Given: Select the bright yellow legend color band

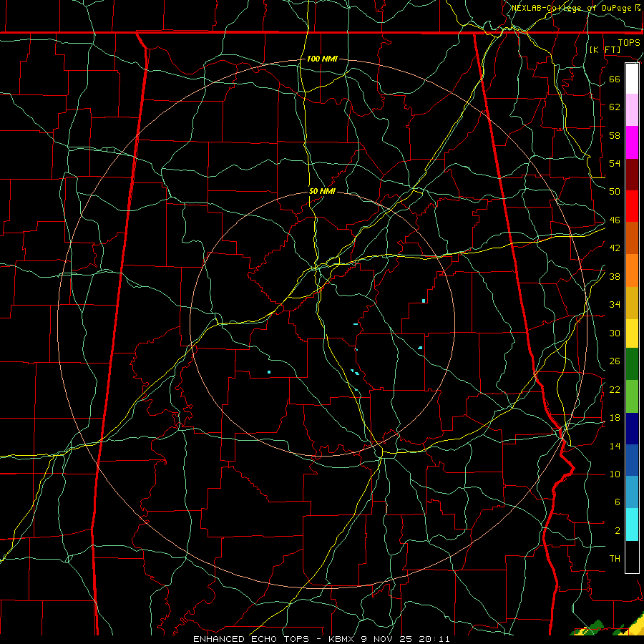Looking at the screenshot, I should (x=632, y=333).
